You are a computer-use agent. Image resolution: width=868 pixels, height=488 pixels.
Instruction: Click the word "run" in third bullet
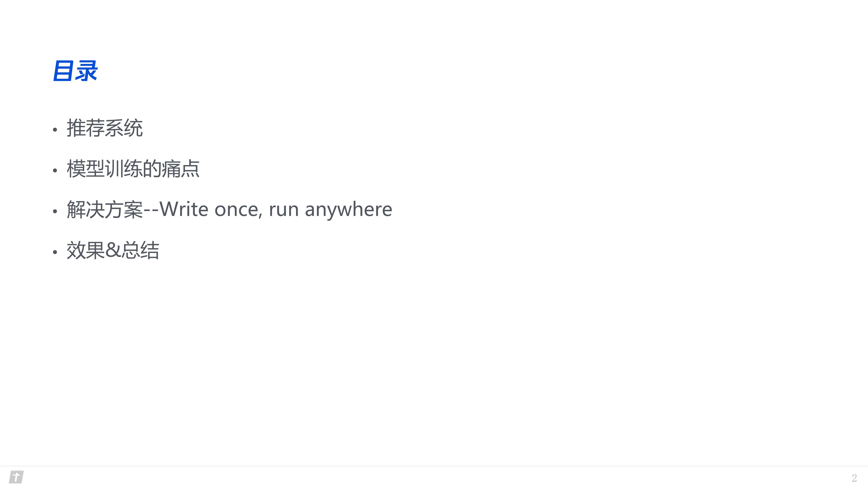284,210
